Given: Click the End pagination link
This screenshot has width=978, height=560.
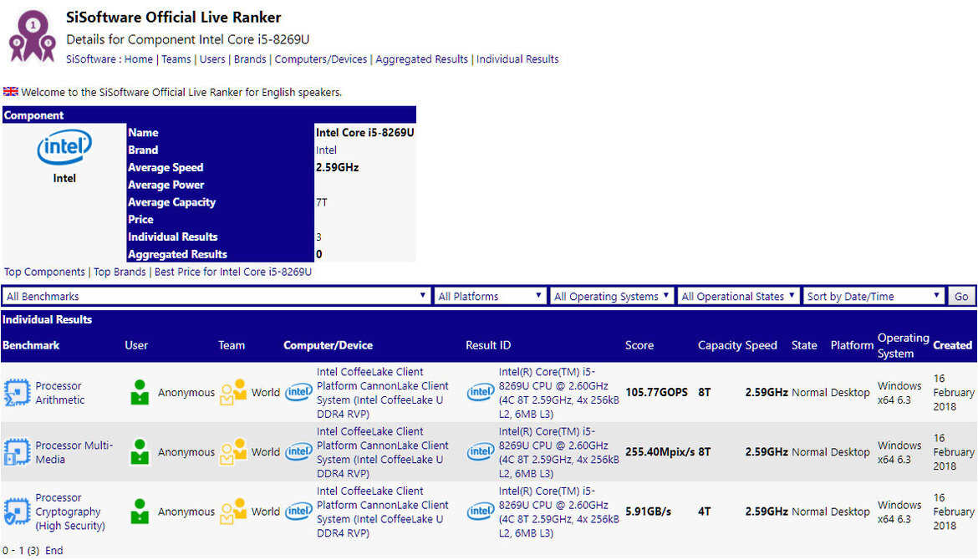Looking at the screenshot, I should pyautogui.click(x=54, y=551).
